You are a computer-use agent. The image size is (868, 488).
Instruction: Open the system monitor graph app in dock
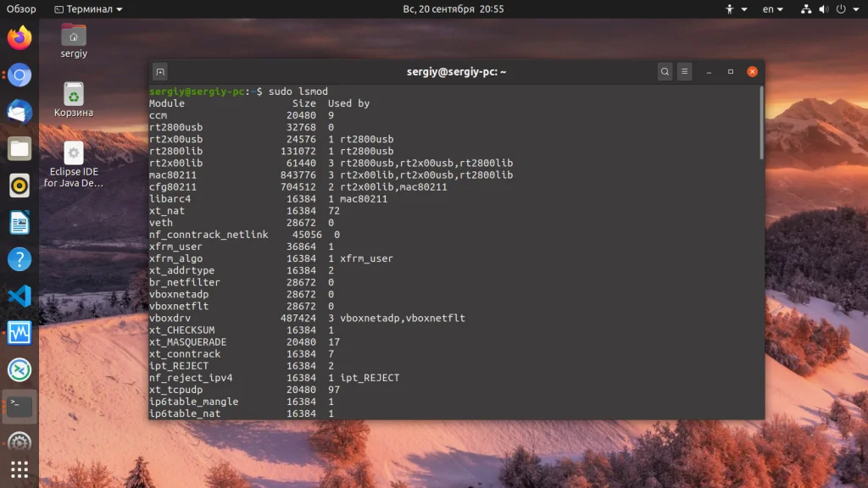[x=19, y=333]
